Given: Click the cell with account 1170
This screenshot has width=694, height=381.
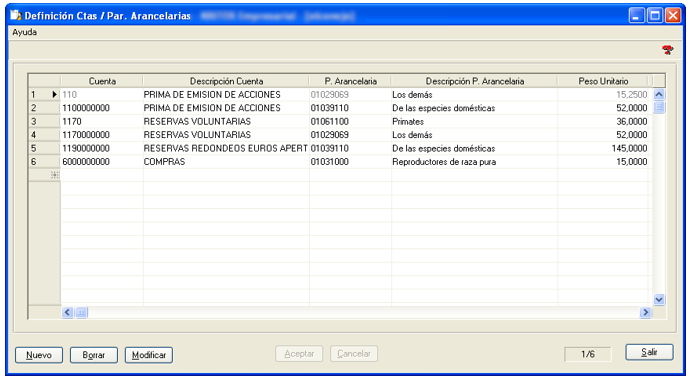Looking at the screenshot, I should click(x=102, y=121).
